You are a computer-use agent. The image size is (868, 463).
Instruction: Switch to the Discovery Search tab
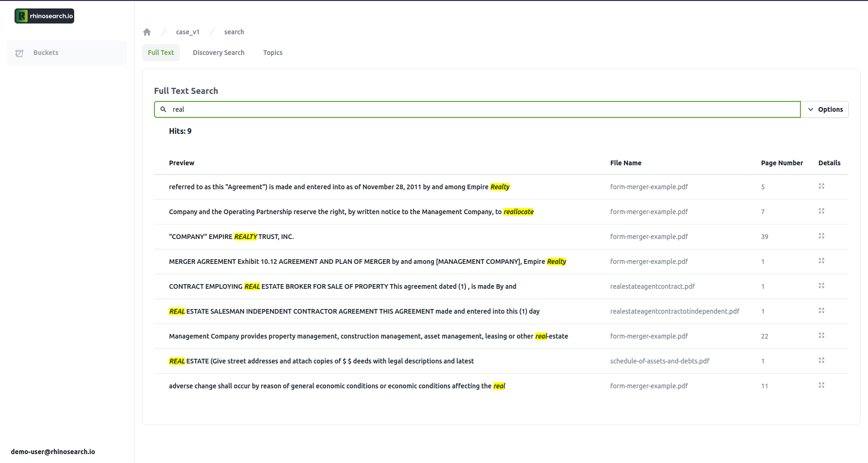tap(218, 53)
